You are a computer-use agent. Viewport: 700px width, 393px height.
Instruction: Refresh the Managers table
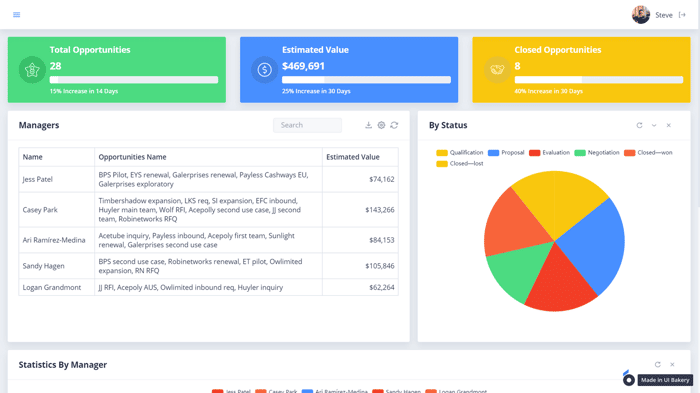pos(394,125)
